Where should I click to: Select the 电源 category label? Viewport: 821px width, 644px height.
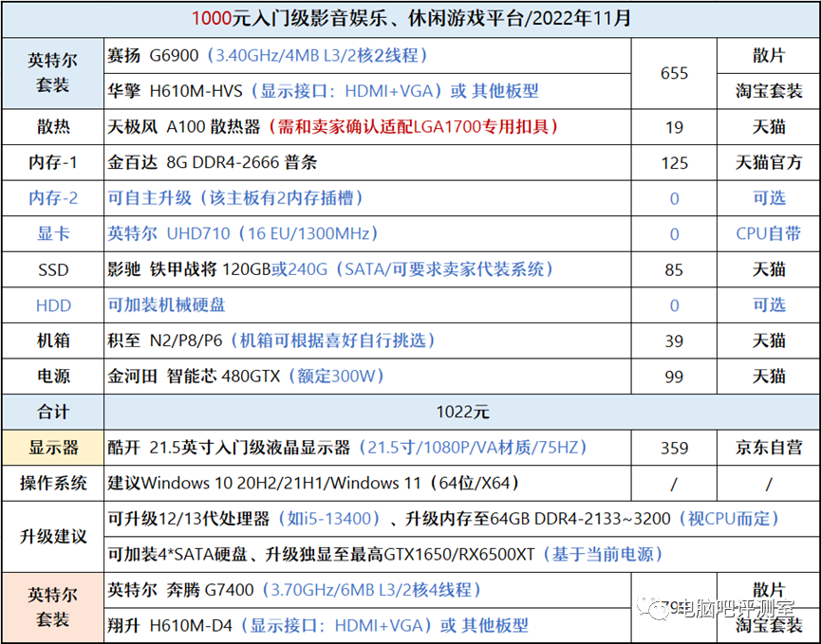53,377
